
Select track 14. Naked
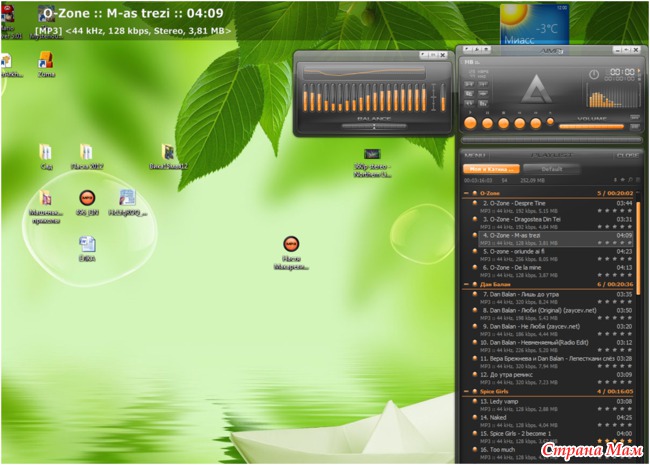pos(555,421)
